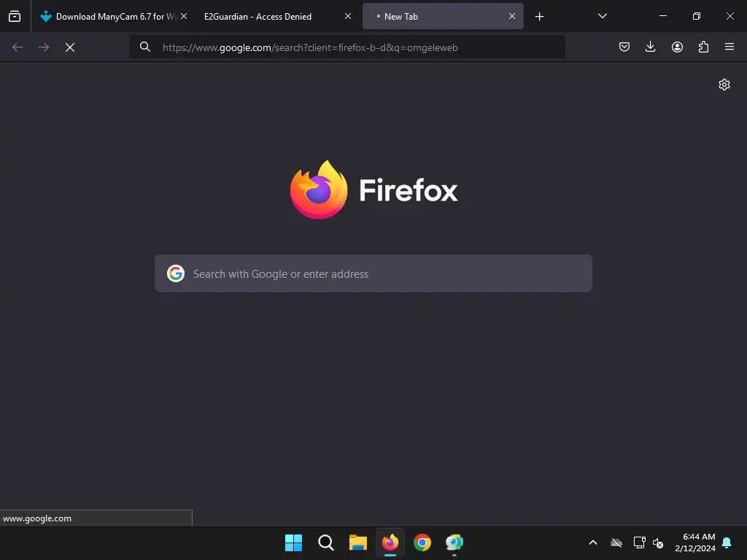Focus the Search with Google box
This screenshot has height=560, width=747.
373,274
